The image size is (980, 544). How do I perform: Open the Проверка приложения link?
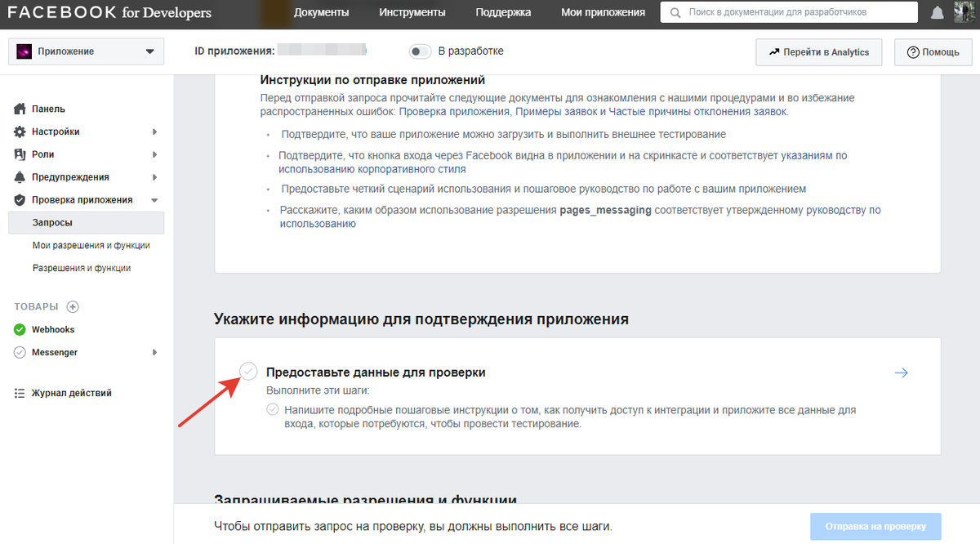pyautogui.click(x=455, y=111)
